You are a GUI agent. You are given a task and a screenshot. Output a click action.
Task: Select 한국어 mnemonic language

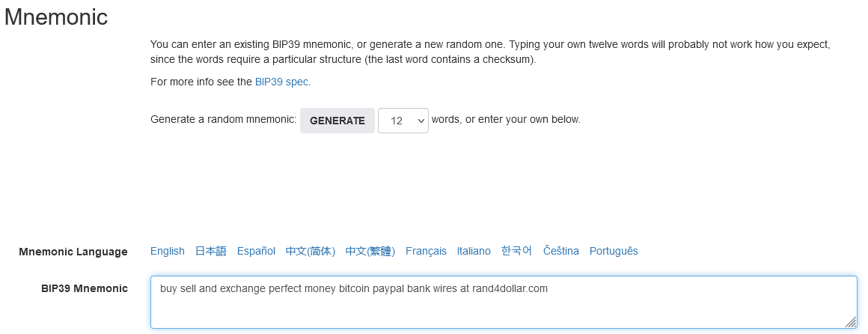(x=516, y=251)
